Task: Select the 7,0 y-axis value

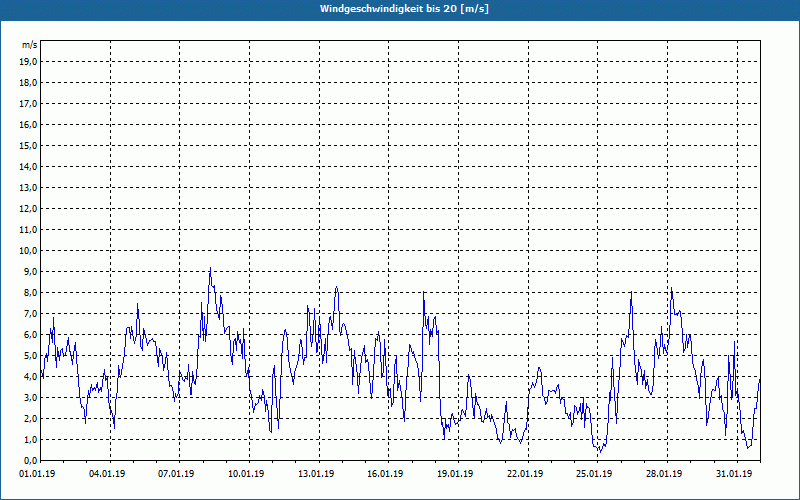Action: [30, 314]
